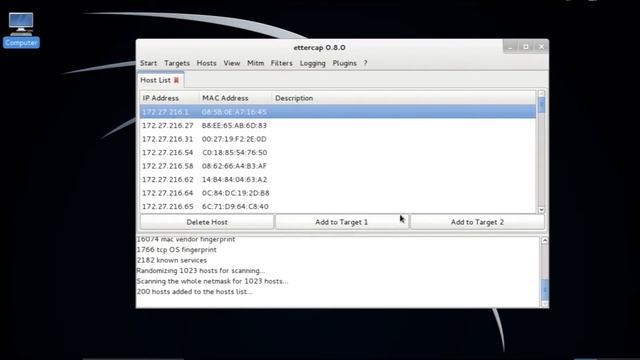
Task: Click log panel scrollbar up arrow
Action: click(x=544, y=240)
